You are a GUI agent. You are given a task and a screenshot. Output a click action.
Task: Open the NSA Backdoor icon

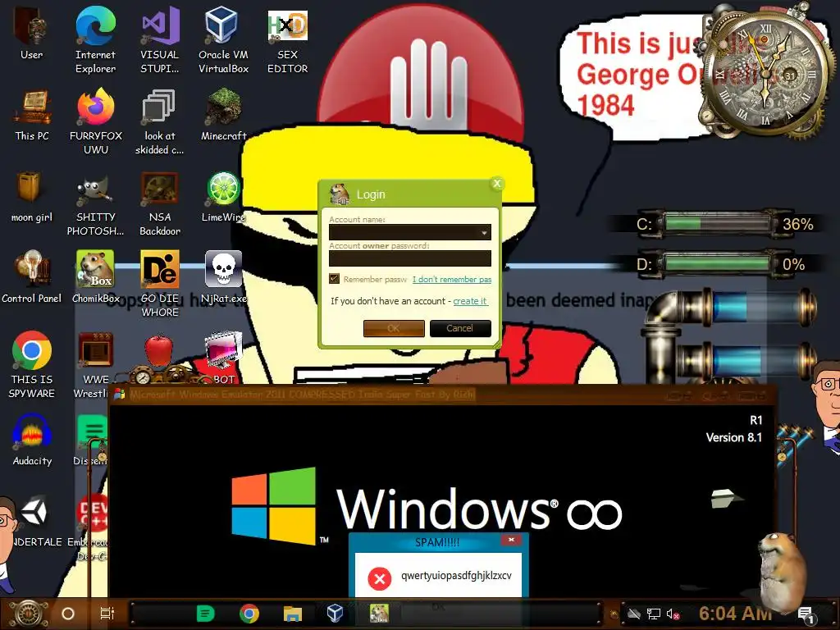coord(160,203)
